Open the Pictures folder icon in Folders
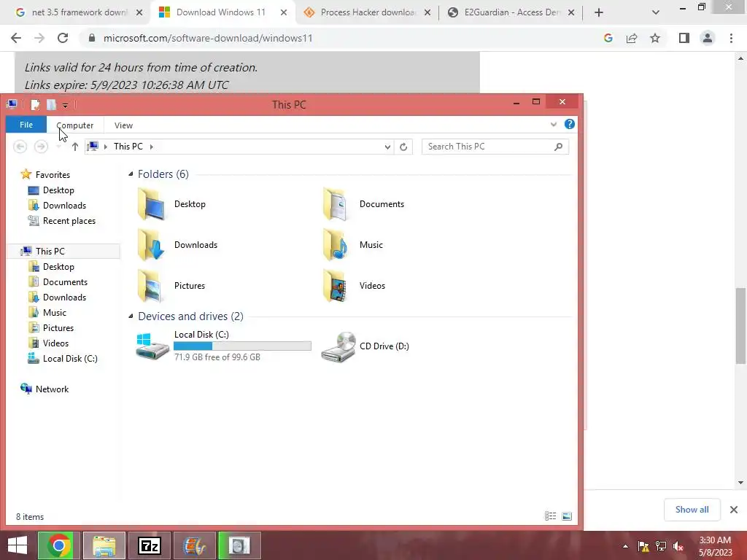The height and width of the screenshot is (560, 747). pos(152,286)
